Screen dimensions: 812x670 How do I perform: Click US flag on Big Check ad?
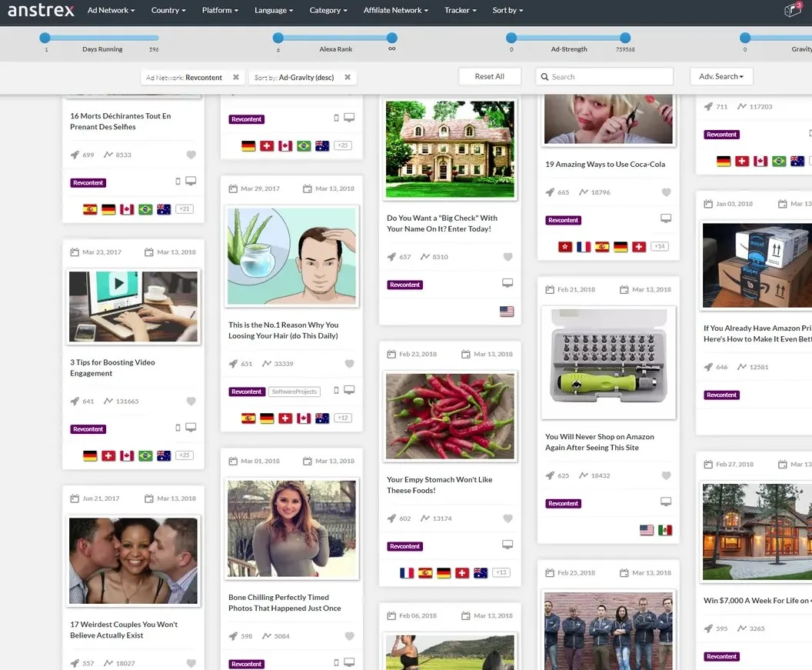507,312
